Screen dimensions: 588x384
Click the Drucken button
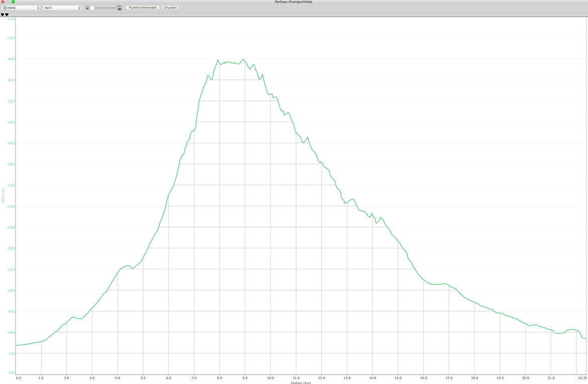(x=171, y=8)
